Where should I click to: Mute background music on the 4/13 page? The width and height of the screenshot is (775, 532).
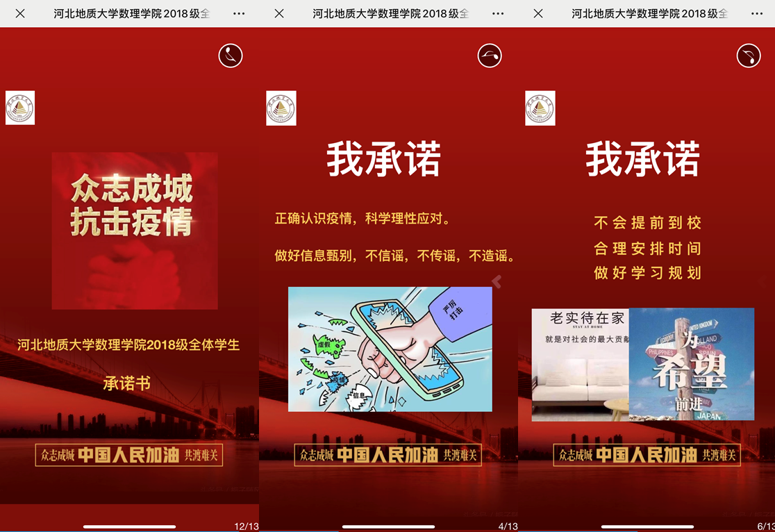[490, 56]
